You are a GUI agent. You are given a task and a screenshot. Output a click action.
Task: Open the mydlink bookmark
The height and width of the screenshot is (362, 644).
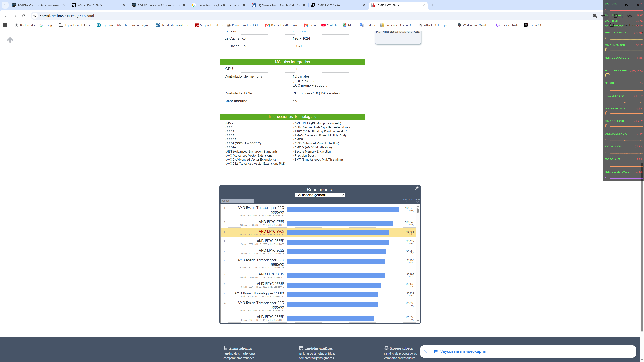point(105,25)
